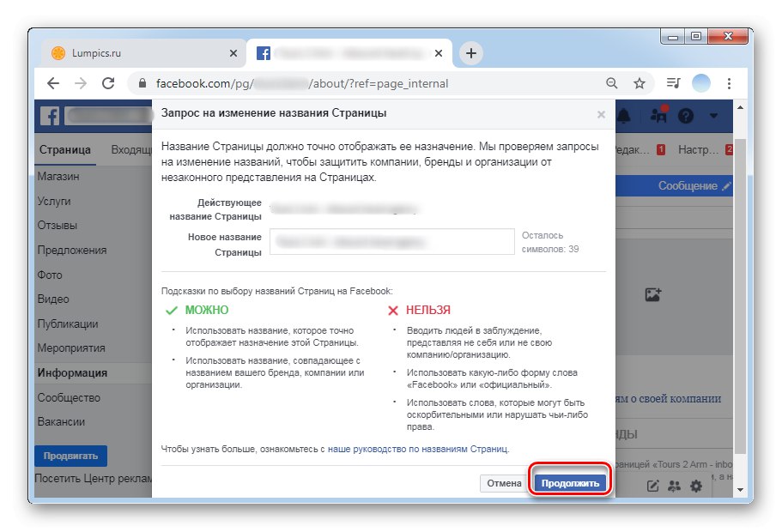Open Видео in the left sidebar
Viewport: 782px width, 532px height.
(x=53, y=299)
